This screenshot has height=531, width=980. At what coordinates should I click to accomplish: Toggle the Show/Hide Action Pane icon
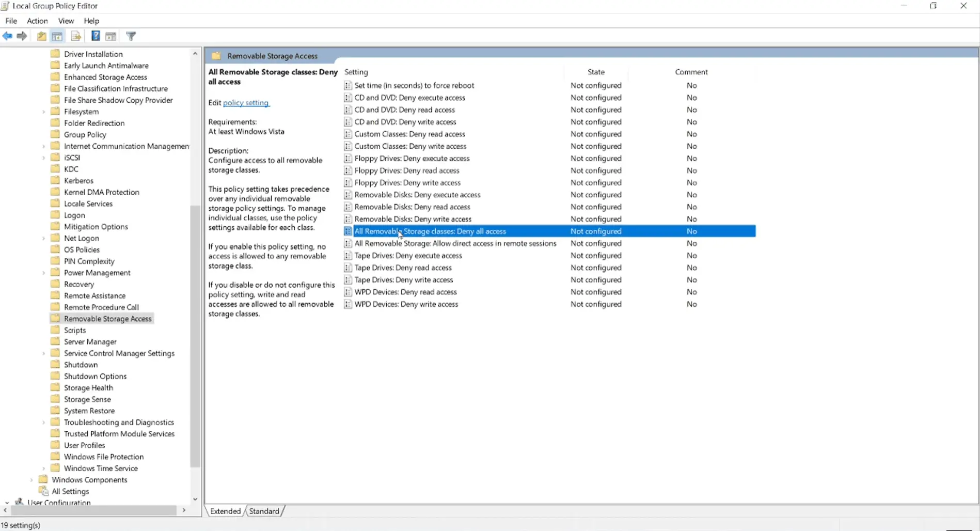pyautogui.click(x=111, y=36)
